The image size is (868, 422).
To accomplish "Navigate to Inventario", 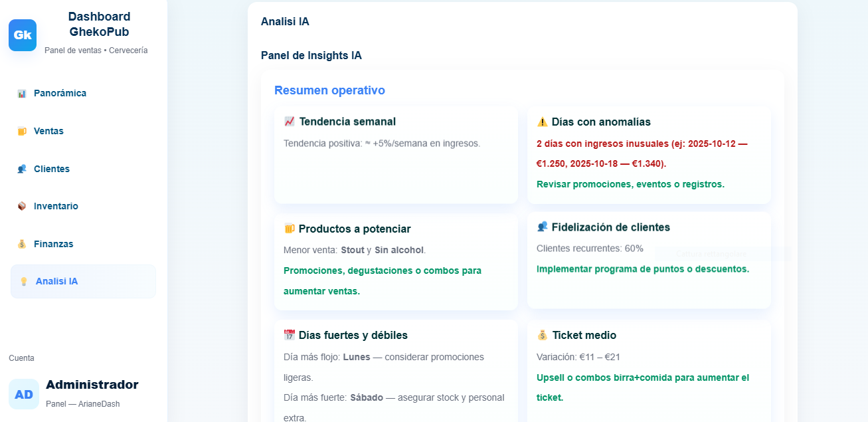I will 56,207.
